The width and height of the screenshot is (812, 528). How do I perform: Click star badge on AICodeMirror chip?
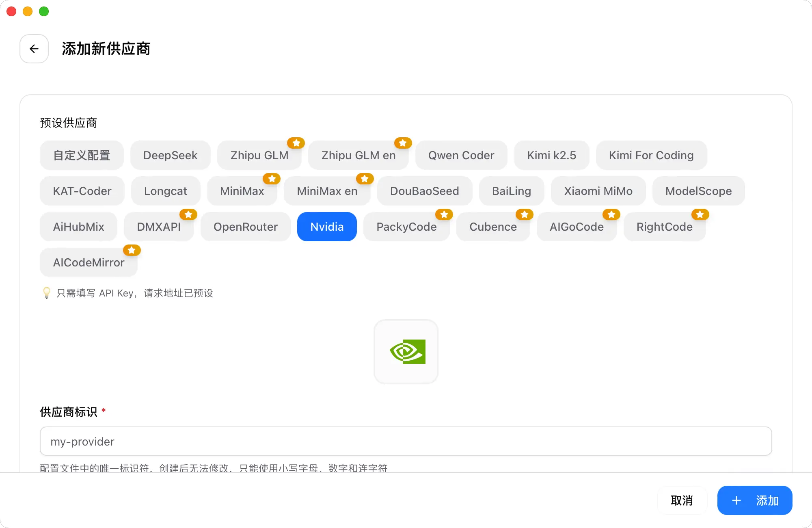(x=132, y=250)
